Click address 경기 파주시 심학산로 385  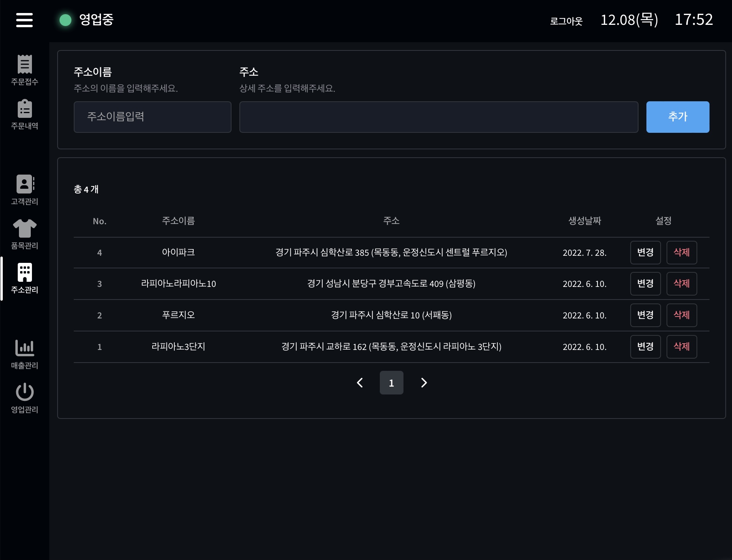click(x=391, y=253)
